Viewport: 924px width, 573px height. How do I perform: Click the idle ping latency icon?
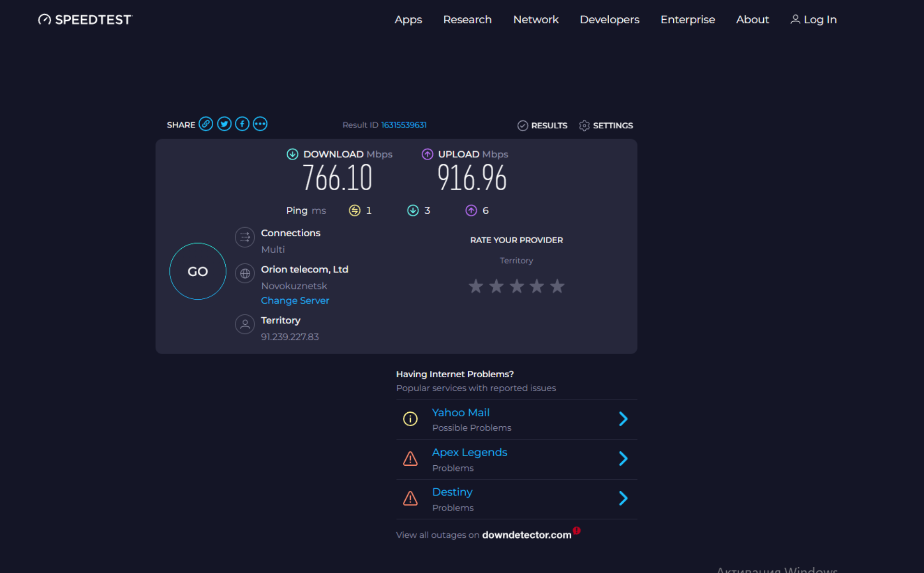pyautogui.click(x=355, y=210)
